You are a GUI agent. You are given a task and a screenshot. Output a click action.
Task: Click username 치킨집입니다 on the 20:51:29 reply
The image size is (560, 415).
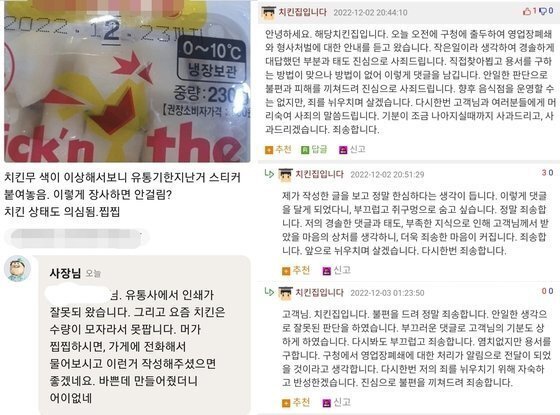(x=320, y=174)
